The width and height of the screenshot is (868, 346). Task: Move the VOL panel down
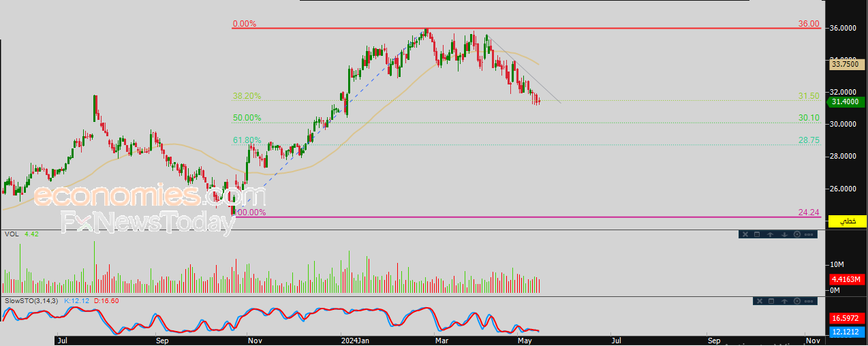tap(784, 234)
